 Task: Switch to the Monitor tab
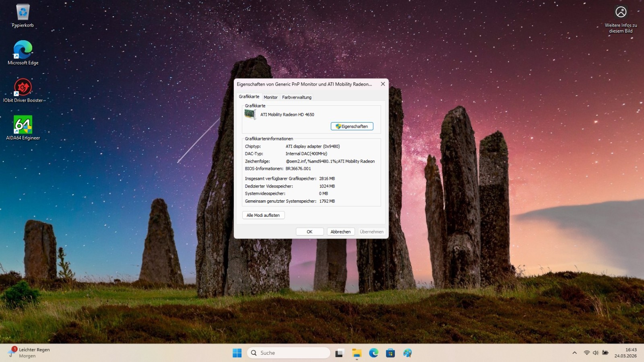(x=270, y=97)
